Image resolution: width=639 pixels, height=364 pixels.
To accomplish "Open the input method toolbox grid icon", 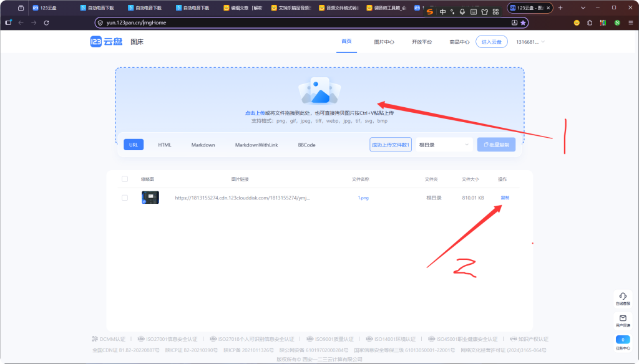I will tap(495, 12).
